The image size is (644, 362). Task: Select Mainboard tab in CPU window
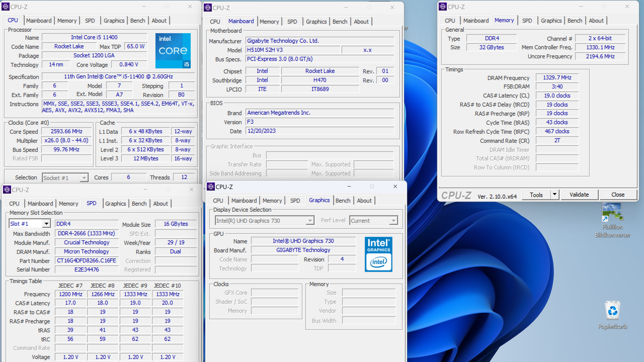coord(39,21)
